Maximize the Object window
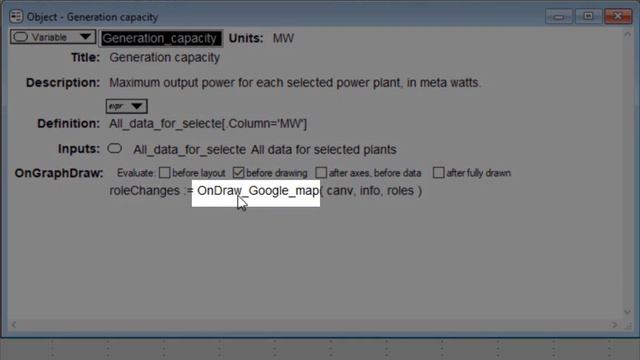640x360 pixels. [588, 17]
